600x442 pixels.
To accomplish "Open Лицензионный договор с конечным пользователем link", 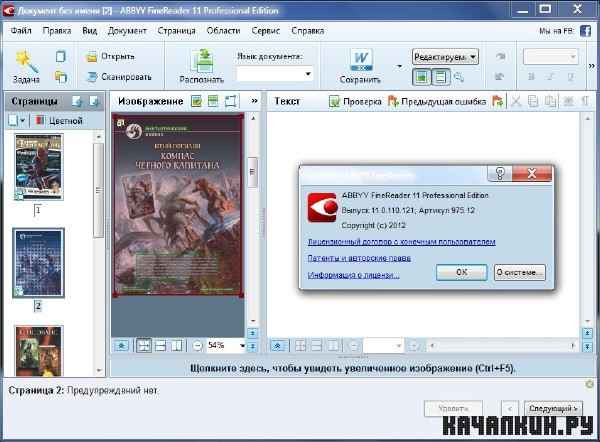I will 402,242.
